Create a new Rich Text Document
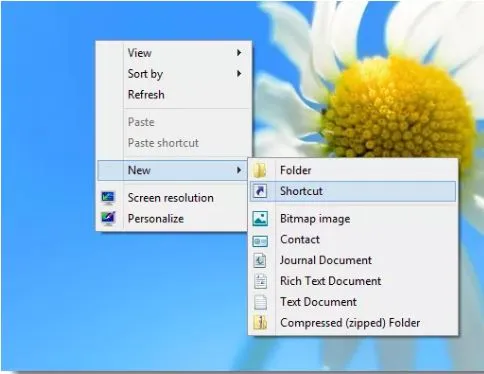 coord(353,281)
